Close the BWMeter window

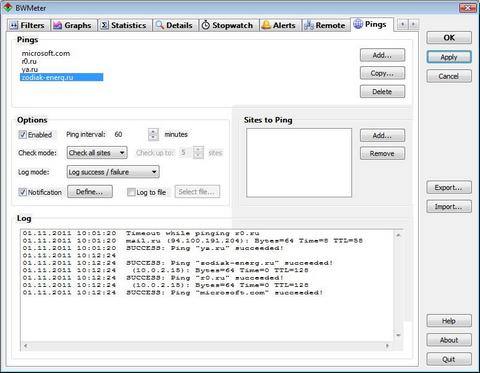click(x=467, y=8)
